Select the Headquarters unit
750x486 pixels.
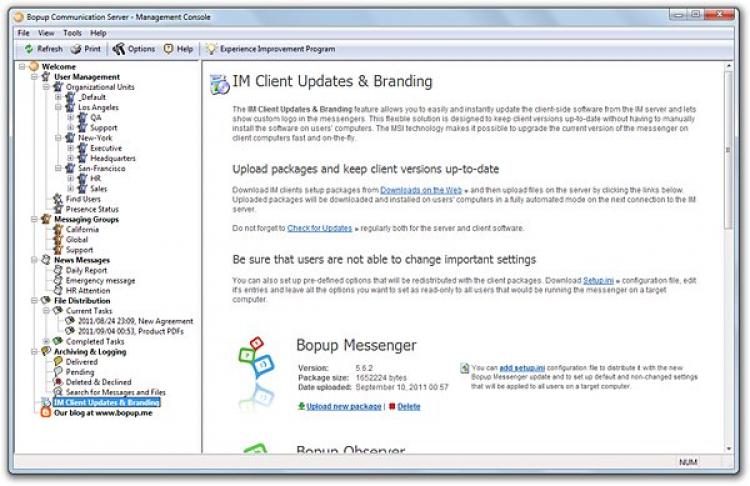113,158
